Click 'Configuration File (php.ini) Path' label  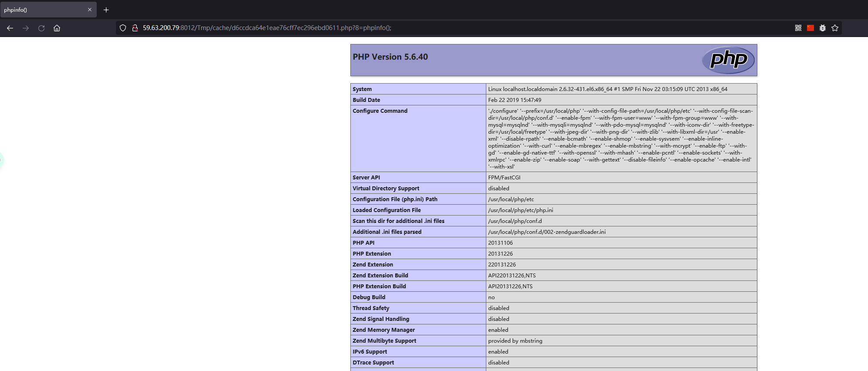395,199
